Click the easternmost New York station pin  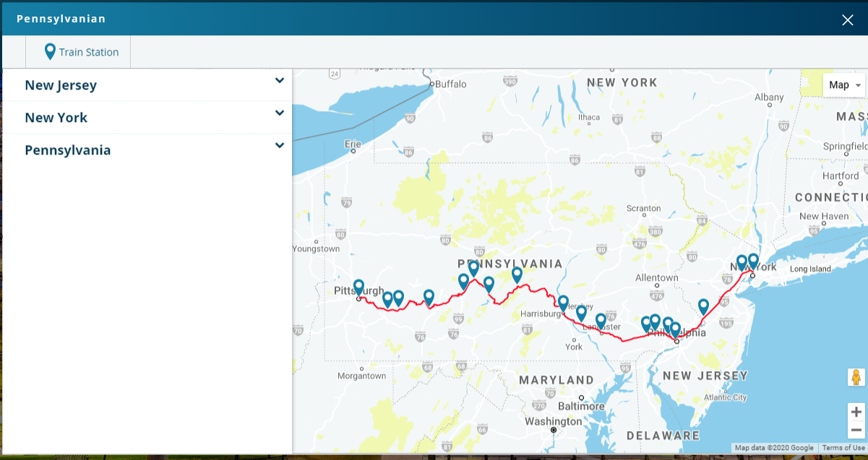pos(753,261)
